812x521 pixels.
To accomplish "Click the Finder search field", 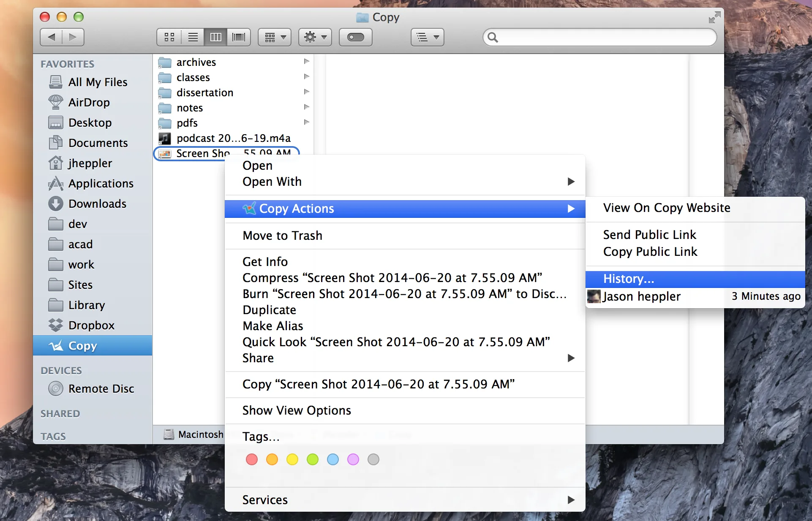I will (599, 37).
